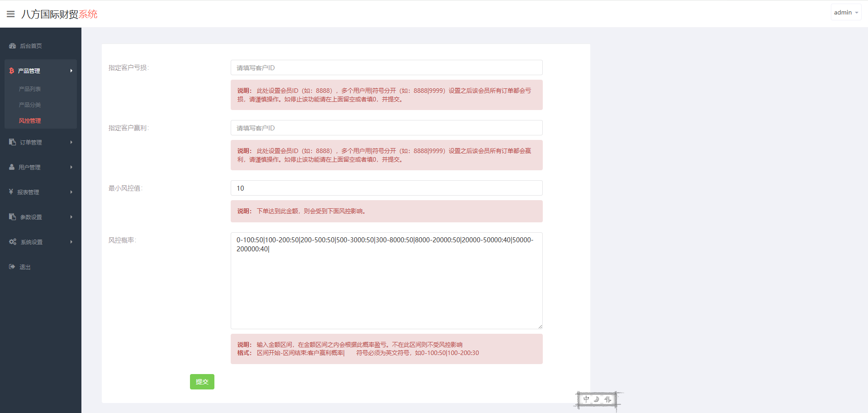Image resolution: width=868 pixels, height=413 pixels.
Task: Expand the 系统设置 menu arrow
Action: point(71,242)
